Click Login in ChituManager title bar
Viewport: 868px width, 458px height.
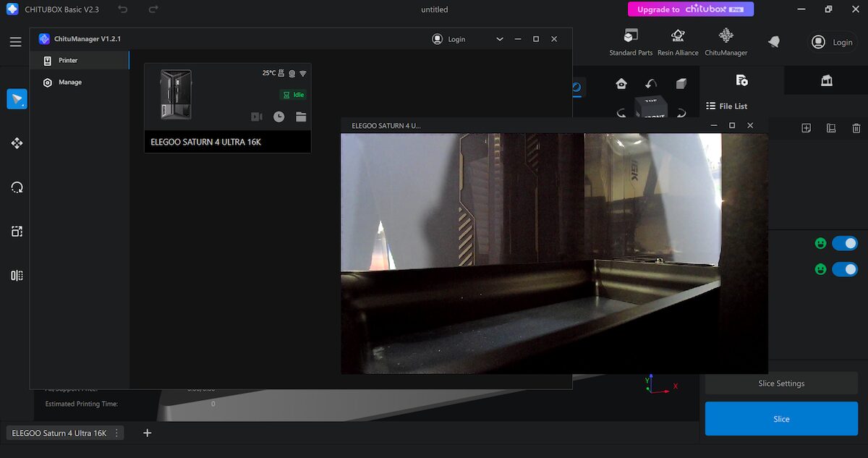(449, 39)
